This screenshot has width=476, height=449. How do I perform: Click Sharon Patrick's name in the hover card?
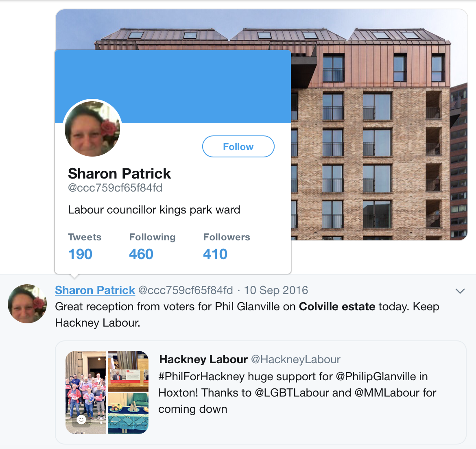coord(119,174)
